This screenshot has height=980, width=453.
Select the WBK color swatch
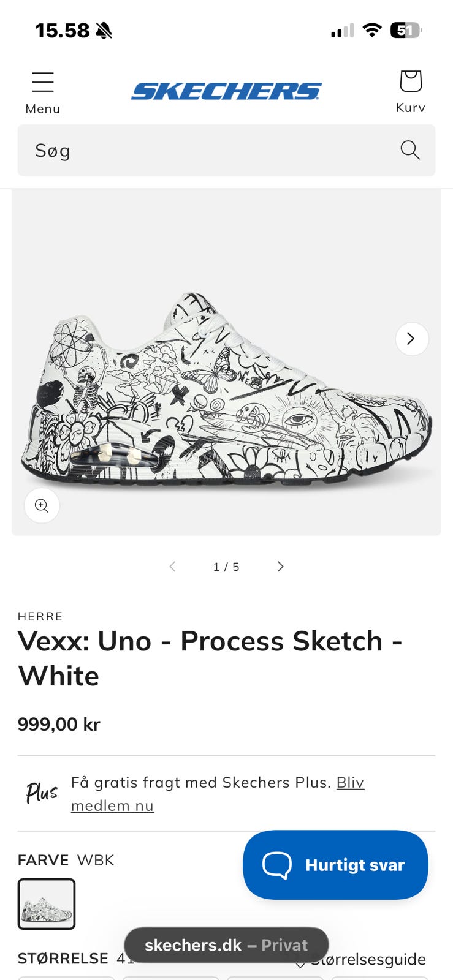[47, 903]
